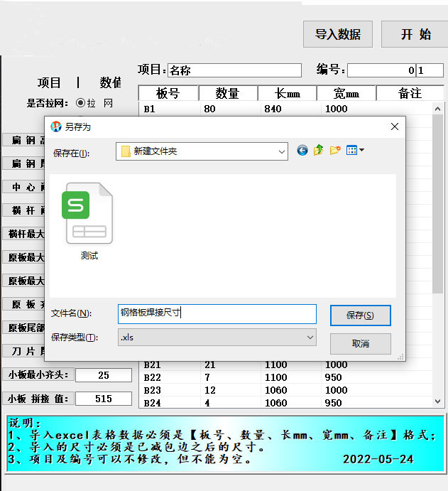Screen dimensions: 448x491
Task: Click the 板号 column header
Action: tap(168, 93)
